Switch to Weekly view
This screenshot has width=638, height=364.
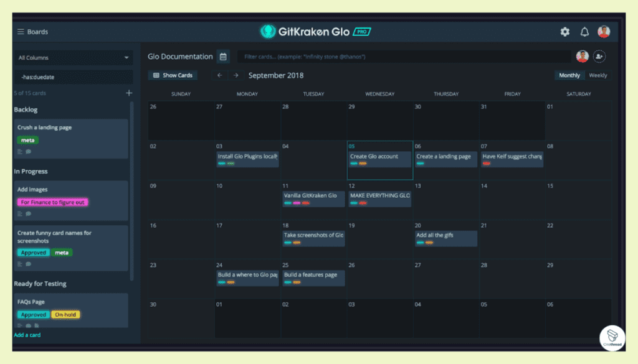coord(598,75)
